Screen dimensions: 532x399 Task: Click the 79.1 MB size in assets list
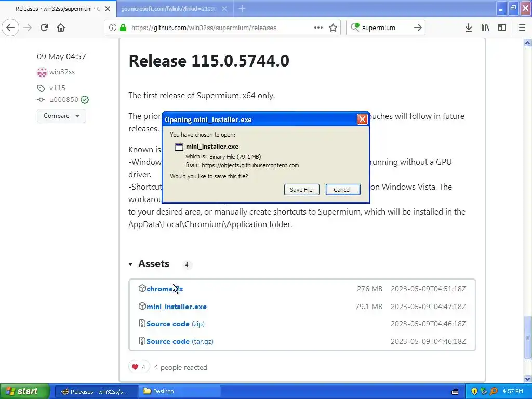pyautogui.click(x=369, y=307)
